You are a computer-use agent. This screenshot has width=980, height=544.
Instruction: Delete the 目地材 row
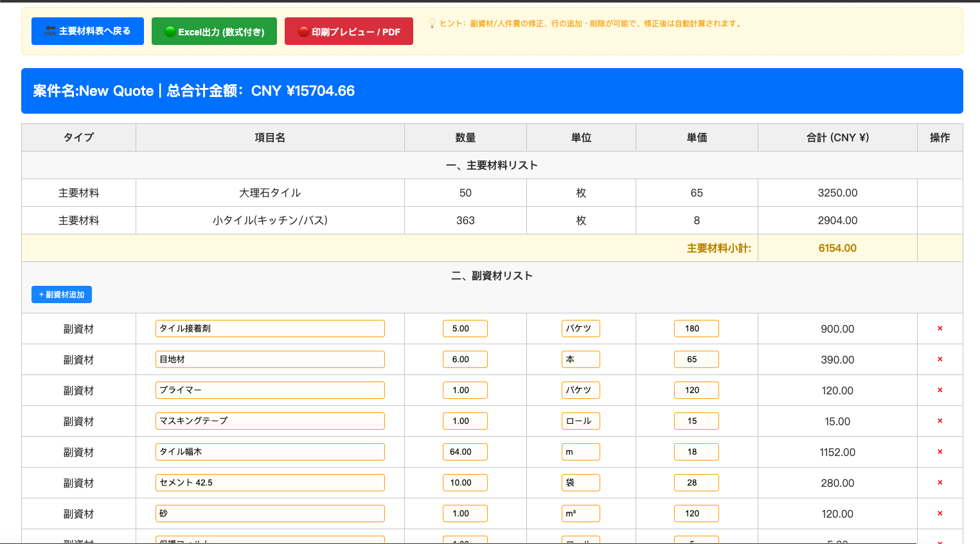[x=940, y=359]
